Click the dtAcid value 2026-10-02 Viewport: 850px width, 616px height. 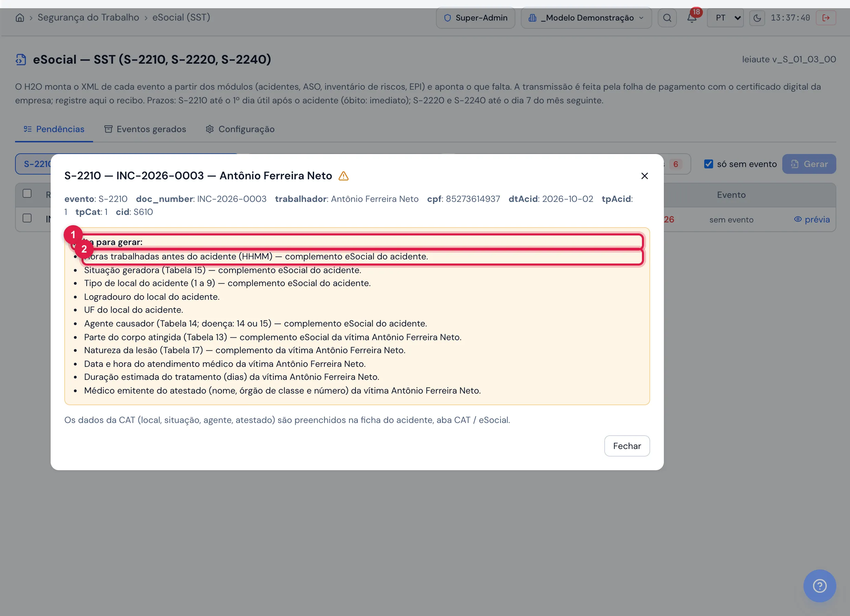(567, 199)
